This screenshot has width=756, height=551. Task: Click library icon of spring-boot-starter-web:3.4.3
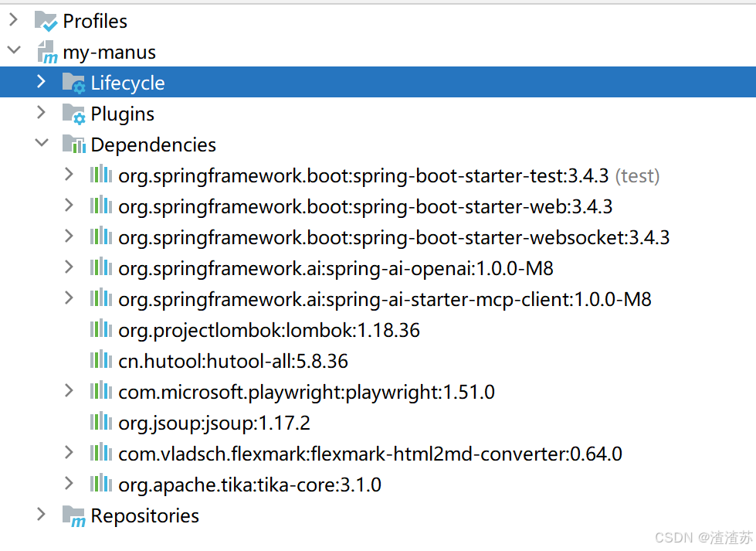click(100, 205)
